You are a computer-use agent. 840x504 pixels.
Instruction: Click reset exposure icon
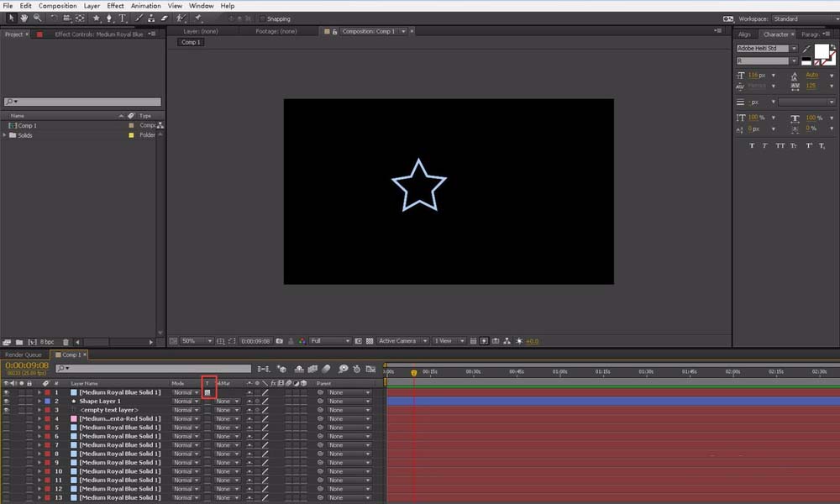tap(519, 341)
